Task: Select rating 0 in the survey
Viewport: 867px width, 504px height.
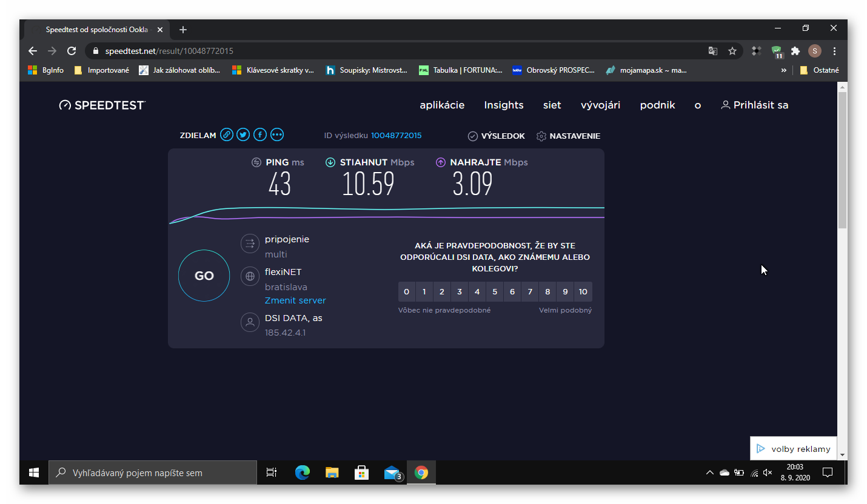Action: pyautogui.click(x=406, y=292)
